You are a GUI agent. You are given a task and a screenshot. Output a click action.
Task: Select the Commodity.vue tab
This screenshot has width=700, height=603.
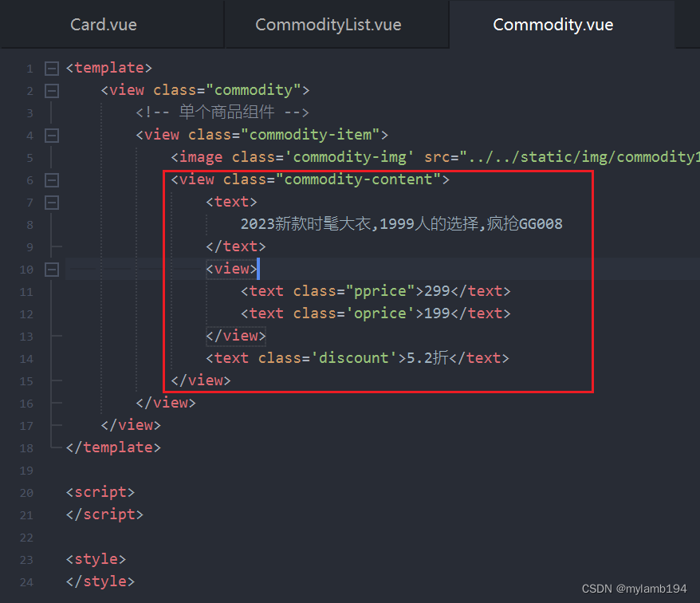coord(553,25)
